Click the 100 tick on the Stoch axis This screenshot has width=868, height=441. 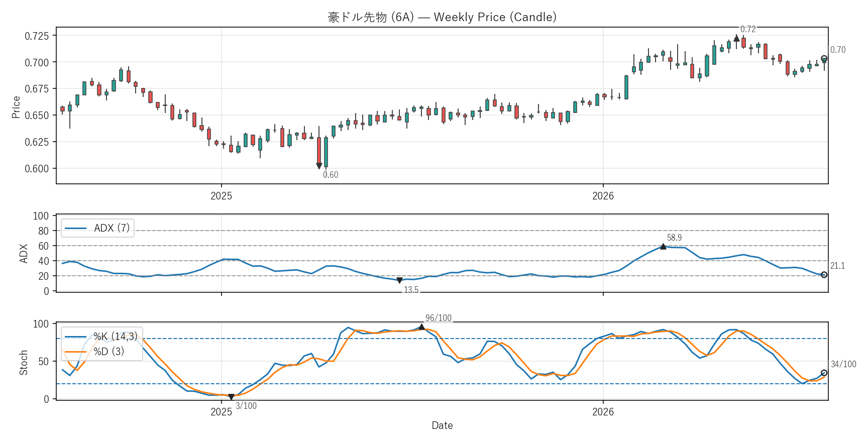pos(41,324)
